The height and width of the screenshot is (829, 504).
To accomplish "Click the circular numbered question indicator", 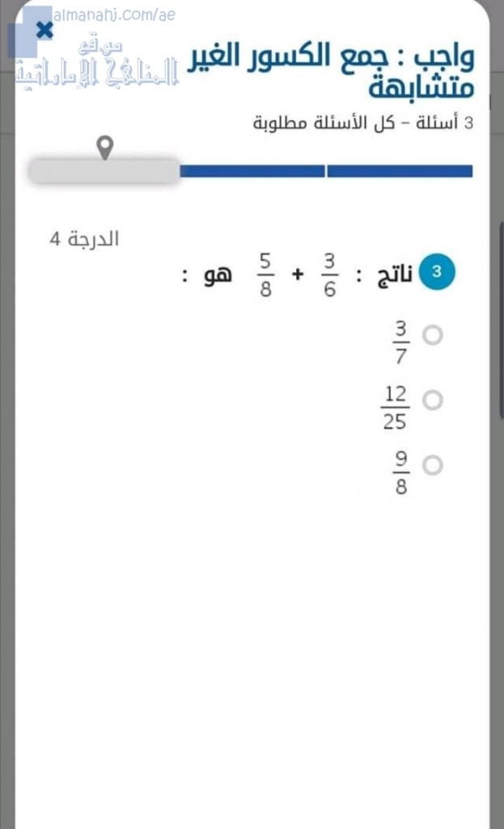I will click(436, 271).
